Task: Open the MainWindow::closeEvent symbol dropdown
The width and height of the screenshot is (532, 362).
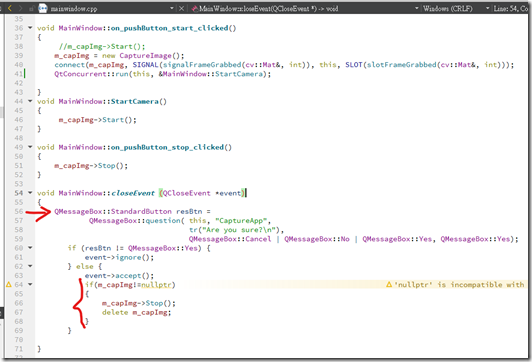Action: tap(417, 8)
